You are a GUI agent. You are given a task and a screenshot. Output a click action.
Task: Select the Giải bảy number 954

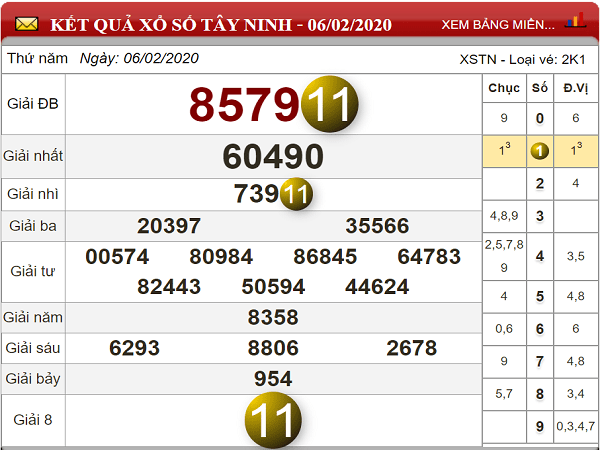click(x=273, y=378)
